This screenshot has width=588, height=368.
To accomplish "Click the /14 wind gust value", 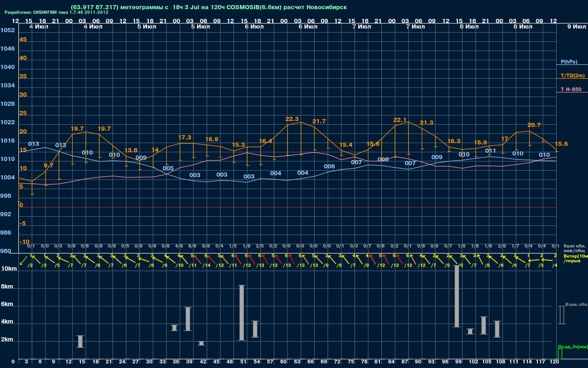I will (207, 265).
